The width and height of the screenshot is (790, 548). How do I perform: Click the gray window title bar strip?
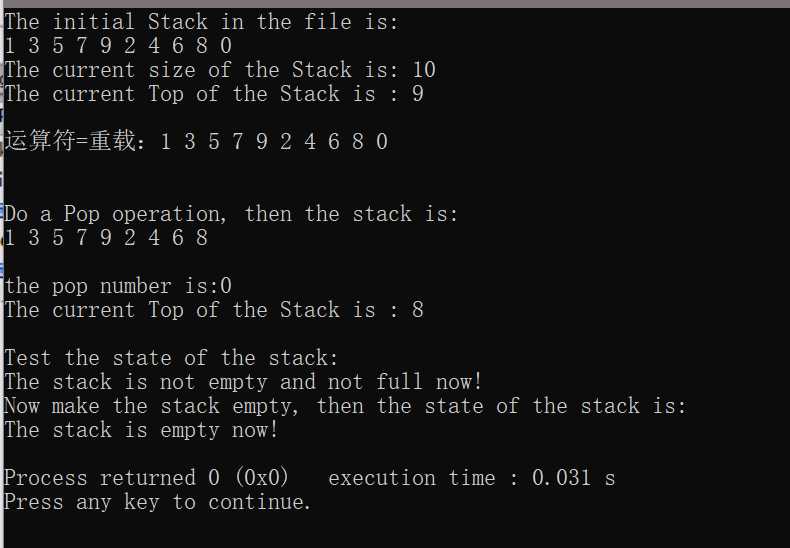tap(395, 4)
